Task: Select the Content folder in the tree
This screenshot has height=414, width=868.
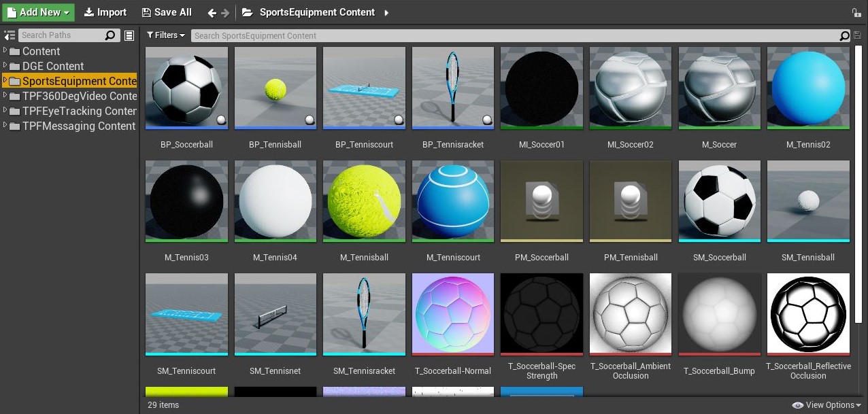Action: pyautogui.click(x=41, y=51)
